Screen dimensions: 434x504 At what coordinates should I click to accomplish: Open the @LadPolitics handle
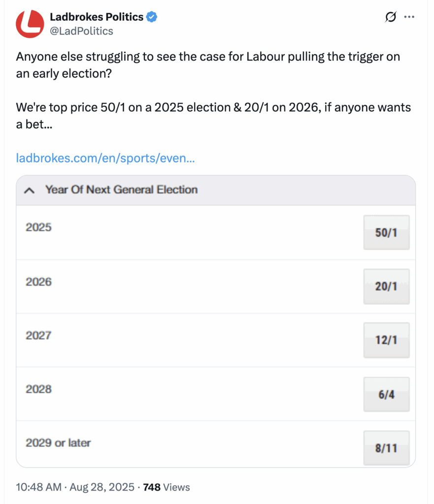(x=81, y=31)
